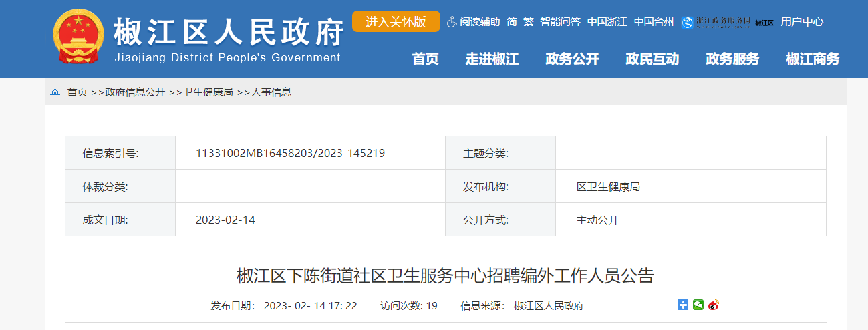Screen dimensions: 868x330
Task: Open 政务服务 in the main navigation
Action: click(732, 59)
